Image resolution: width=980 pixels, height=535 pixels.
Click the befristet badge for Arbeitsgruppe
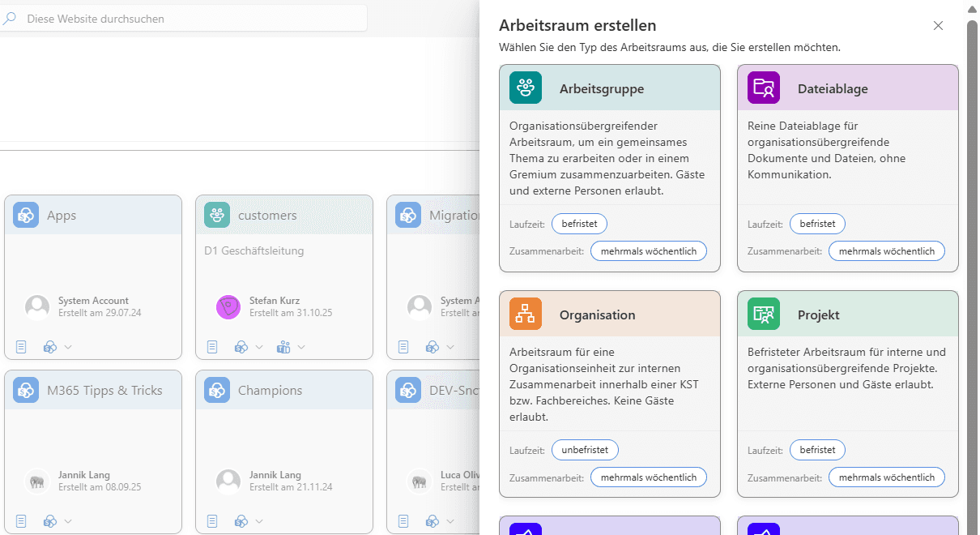coord(578,223)
